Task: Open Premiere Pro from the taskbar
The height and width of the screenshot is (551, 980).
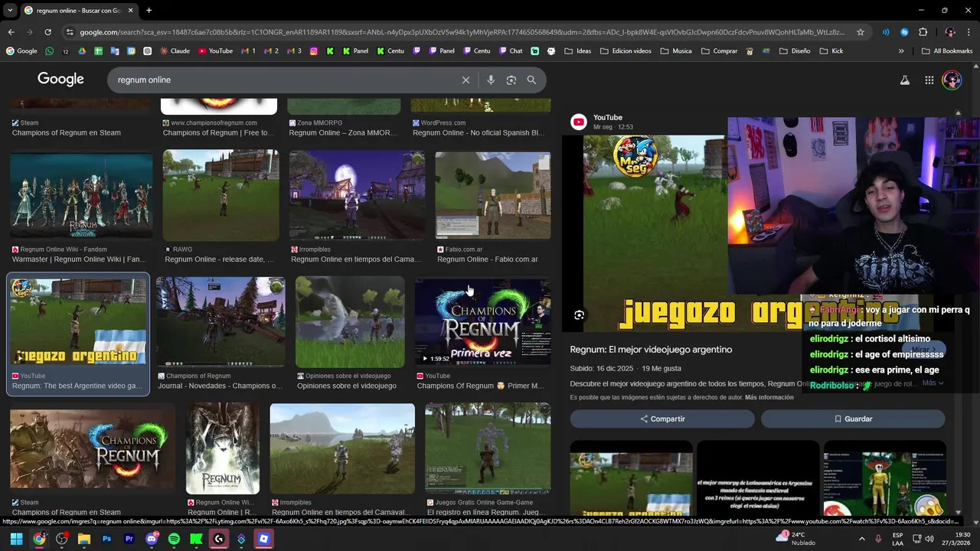Action: tap(129, 539)
